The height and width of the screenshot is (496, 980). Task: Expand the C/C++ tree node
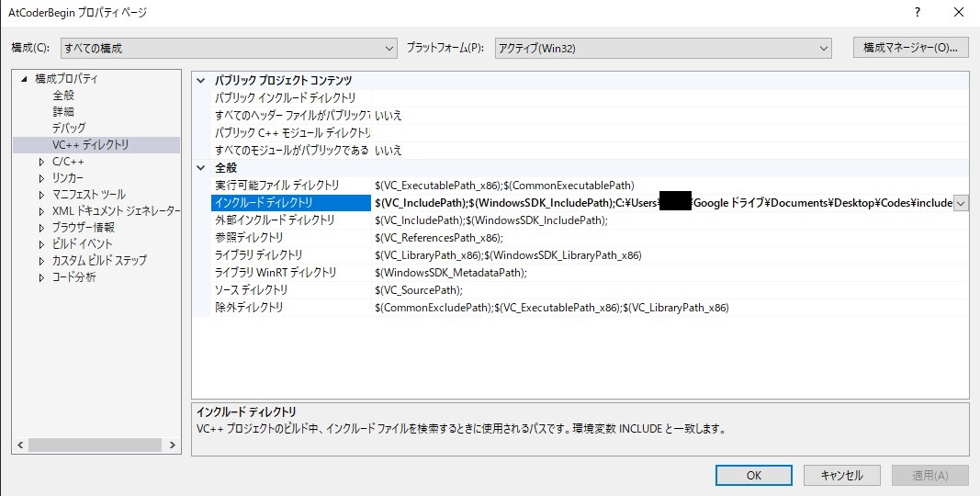tap(42, 162)
